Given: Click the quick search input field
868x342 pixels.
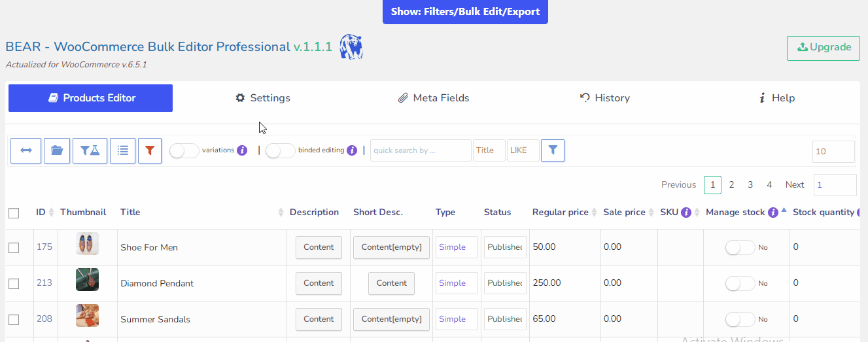Looking at the screenshot, I should coord(421,150).
